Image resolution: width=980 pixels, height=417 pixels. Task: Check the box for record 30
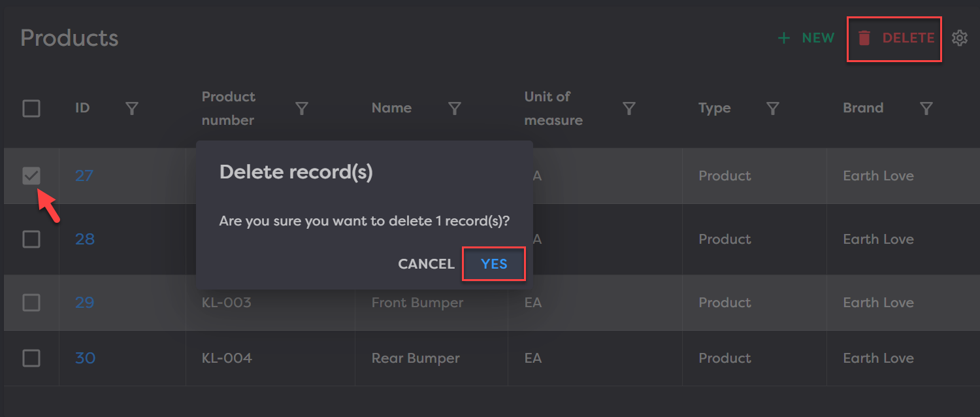(x=31, y=358)
